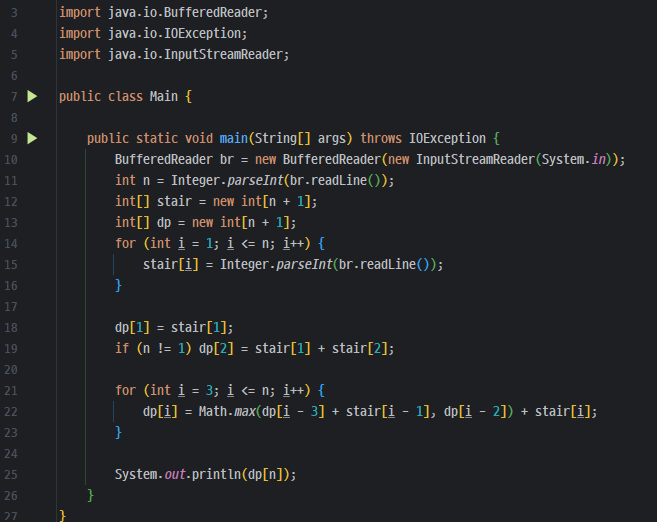
Task: Click 'for' keyword of the i = 1 loop
Action: 126,243
